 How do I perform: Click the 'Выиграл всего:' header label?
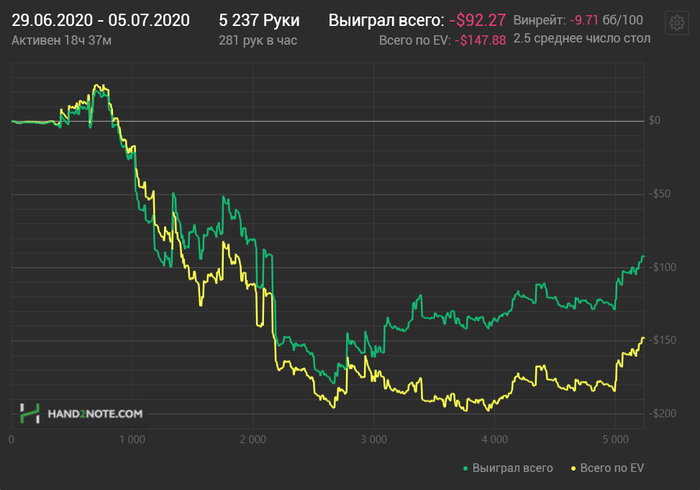(x=386, y=20)
